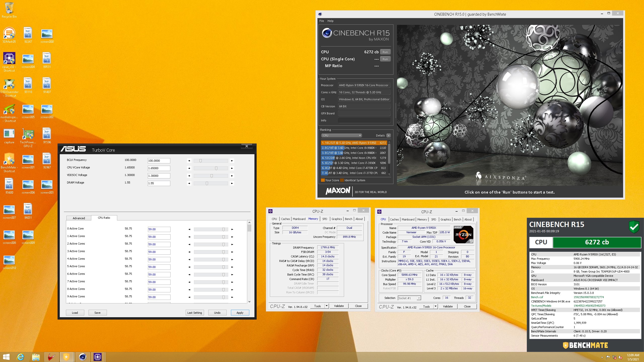
Task: Open Tools dropdown arrow in right CPU-Z
Action: point(435,306)
